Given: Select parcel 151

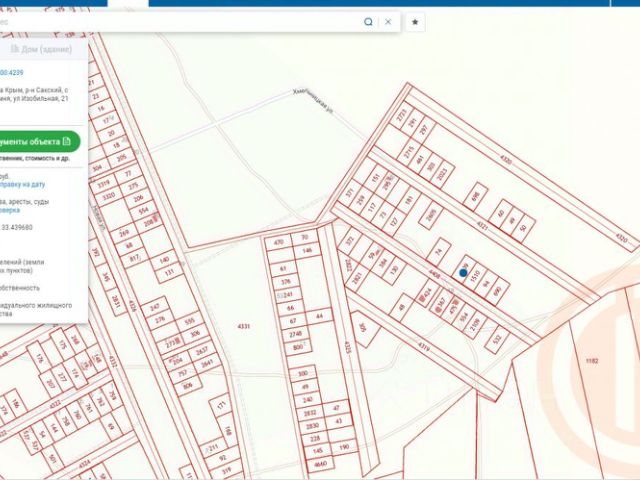Looking at the screenshot, I should [x=376, y=177].
